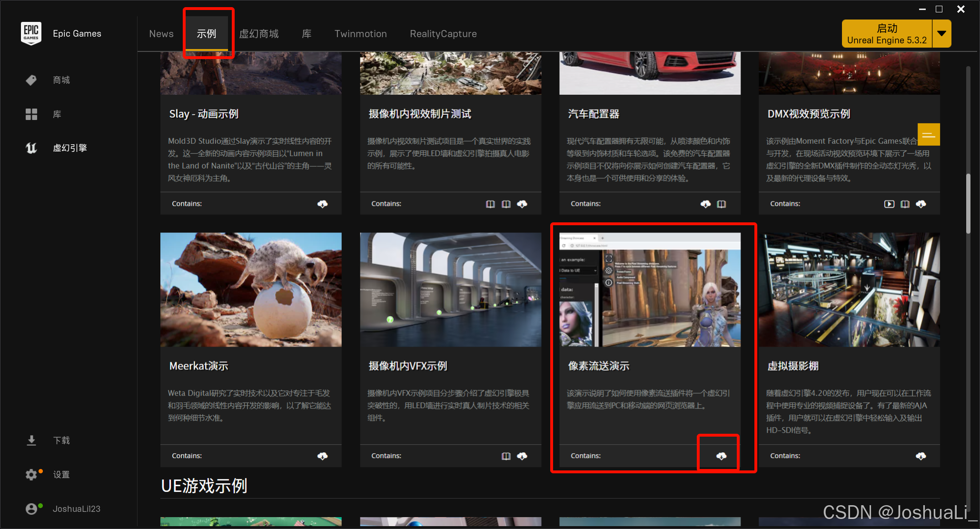Open the 汽车配置器 red car thumbnail
This screenshot has height=529, width=980.
click(x=650, y=73)
